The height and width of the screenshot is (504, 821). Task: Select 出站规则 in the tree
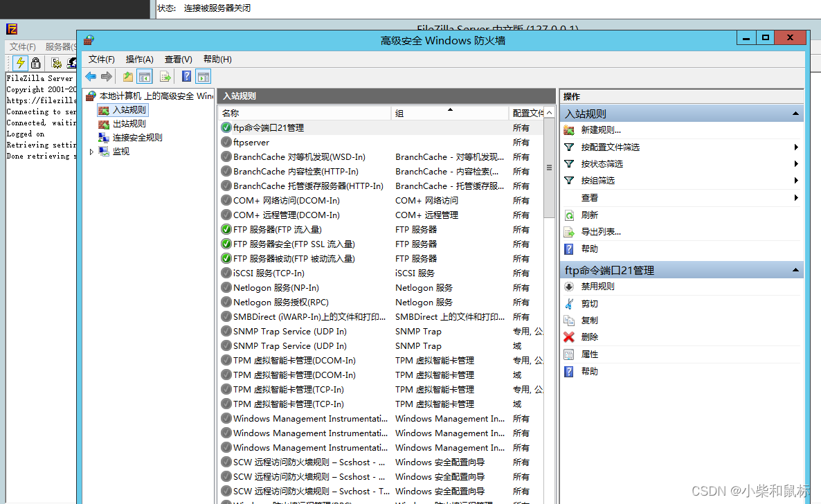coord(129,124)
